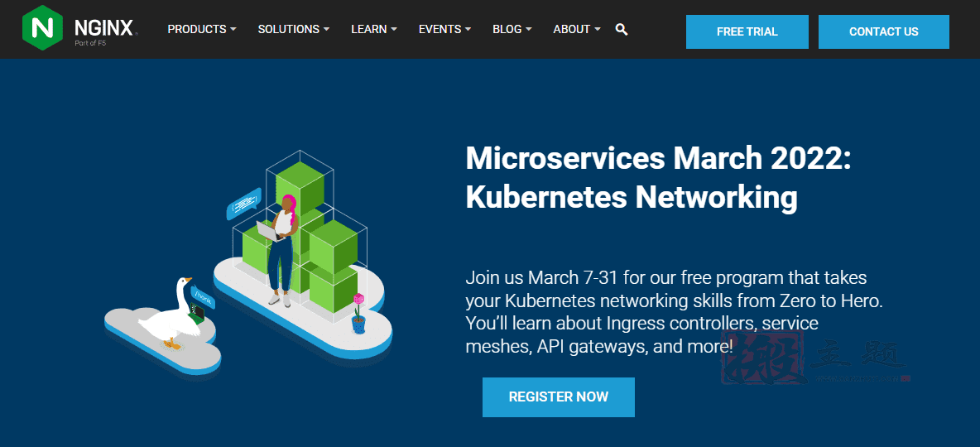Click the Register Now button
The height and width of the screenshot is (447, 980).
click(558, 397)
